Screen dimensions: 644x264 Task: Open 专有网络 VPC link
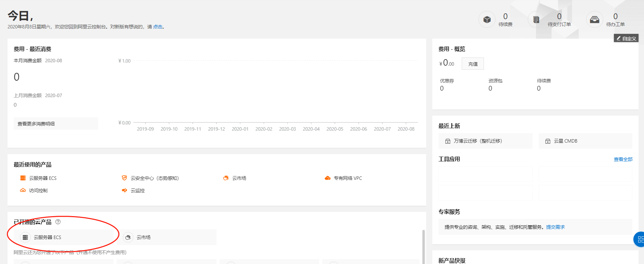coord(348,178)
